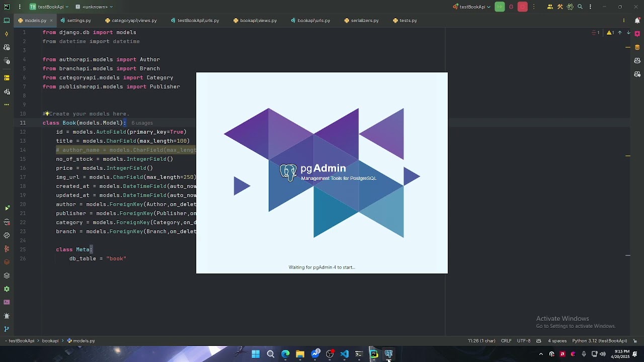Viewport: 644px width, 362px height.
Task: Click the bookapi breadcrumb
Action: 50,341
